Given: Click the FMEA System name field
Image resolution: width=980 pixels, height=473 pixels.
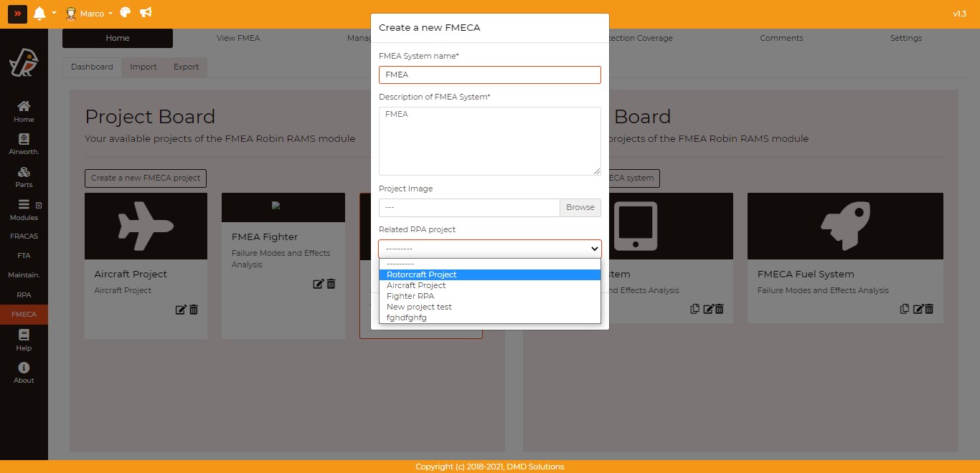Looking at the screenshot, I should (489, 75).
